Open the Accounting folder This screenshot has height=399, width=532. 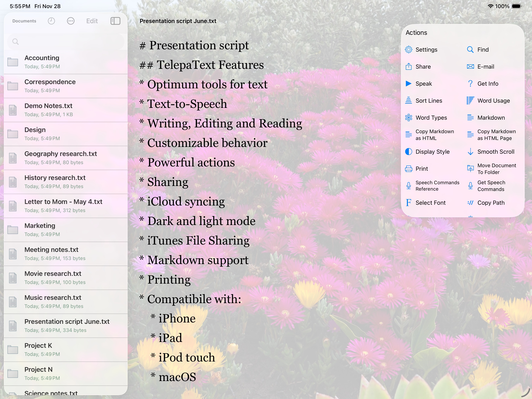tap(66, 62)
